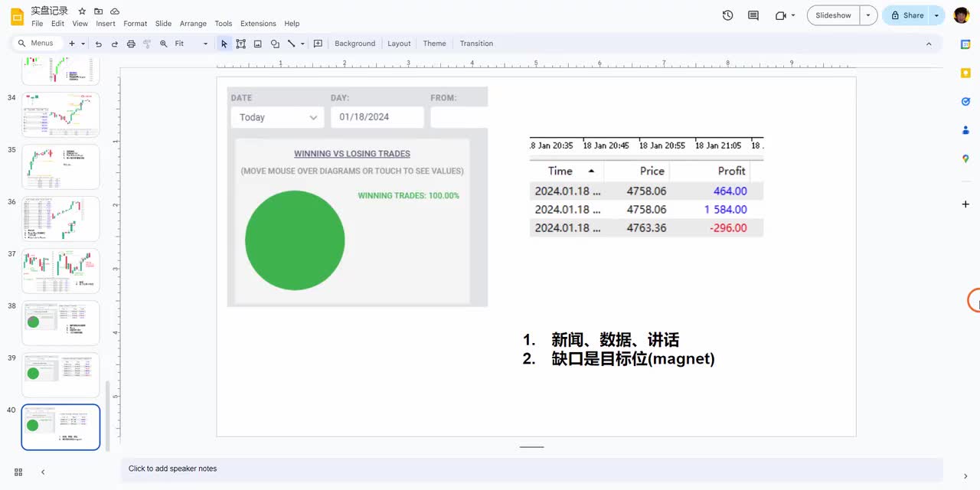
Task: Click the Google Slides home logo
Action: [17, 16]
